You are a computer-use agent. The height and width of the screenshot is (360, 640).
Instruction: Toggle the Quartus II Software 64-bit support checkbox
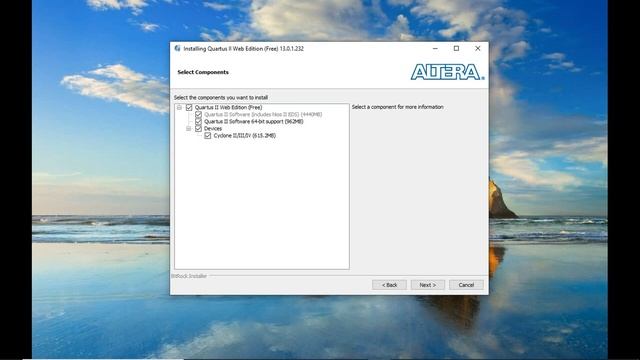198,122
